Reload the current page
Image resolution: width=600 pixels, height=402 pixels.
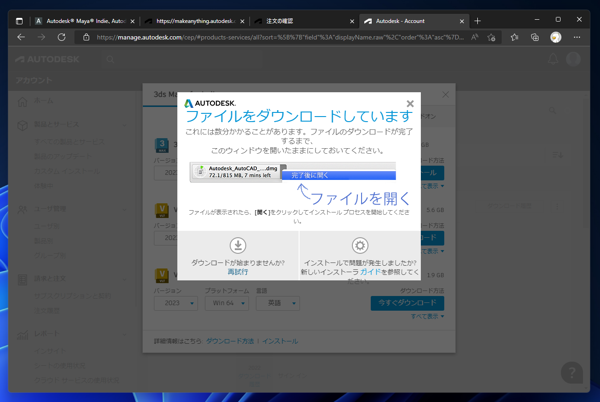point(62,37)
